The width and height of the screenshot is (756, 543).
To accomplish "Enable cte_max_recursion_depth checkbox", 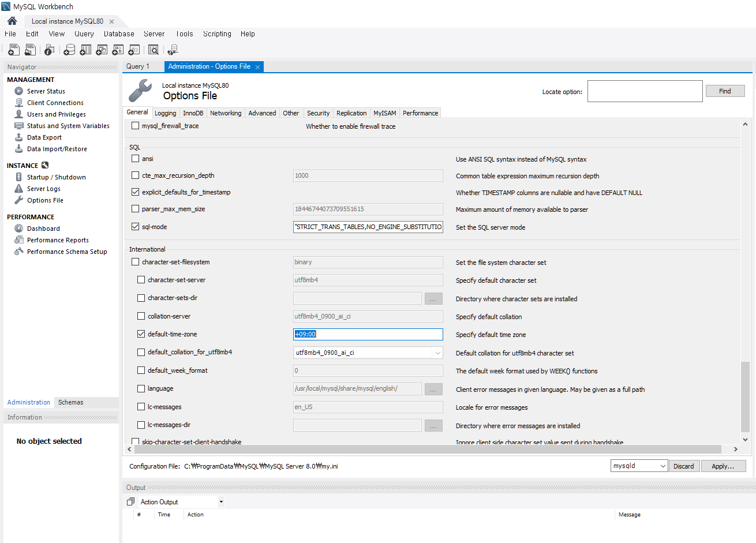I will [136, 175].
